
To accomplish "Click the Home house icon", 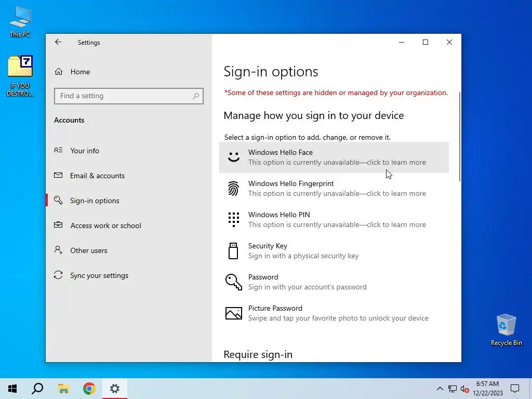I will click(x=59, y=72).
